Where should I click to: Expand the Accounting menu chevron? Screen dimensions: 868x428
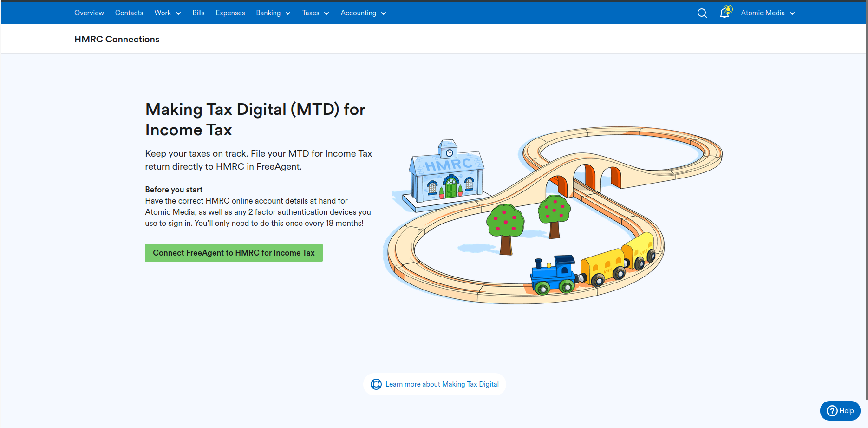point(383,13)
